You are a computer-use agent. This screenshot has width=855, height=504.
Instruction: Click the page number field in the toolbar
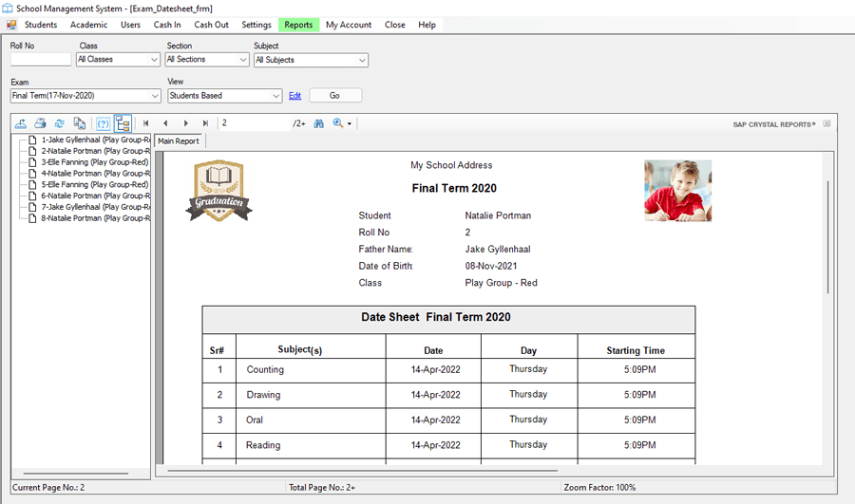[x=254, y=123]
